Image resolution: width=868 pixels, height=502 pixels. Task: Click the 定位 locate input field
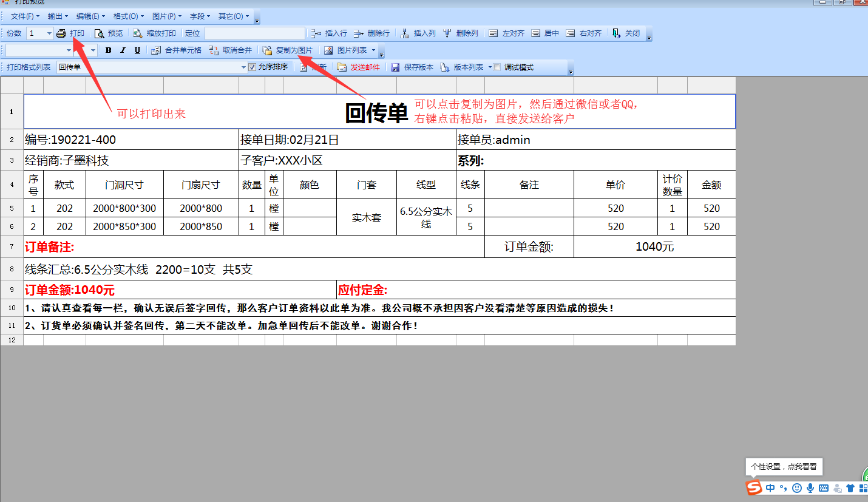pos(254,33)
